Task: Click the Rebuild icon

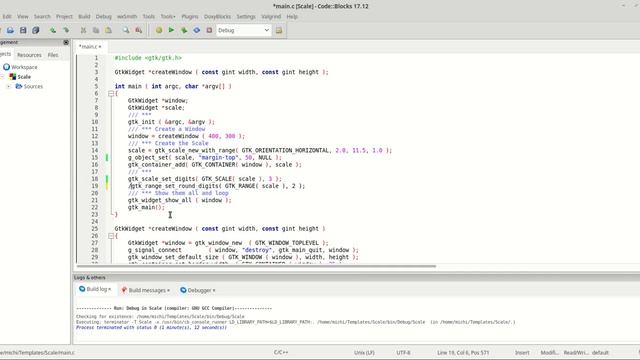Action: [x=197, y=30]
